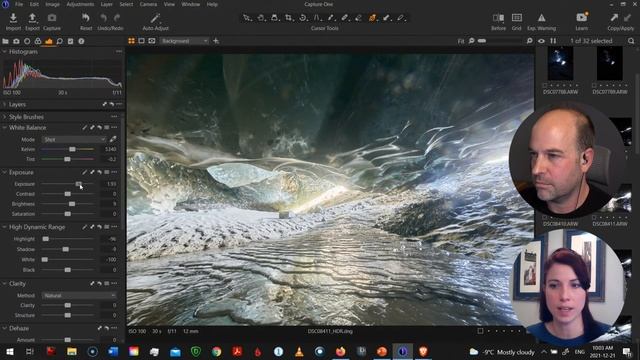Select the Crop cursor tool

pyautogui.click(x=289, y=18)
